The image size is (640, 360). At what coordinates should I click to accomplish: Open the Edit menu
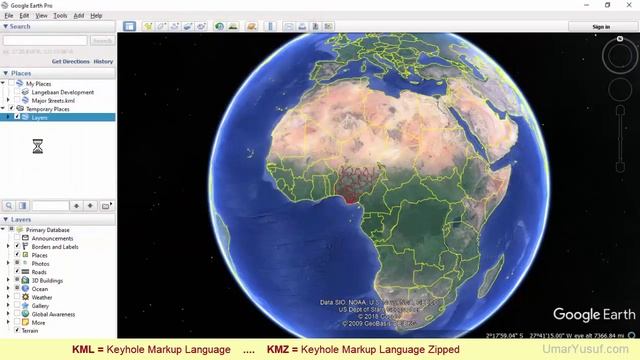24,16
